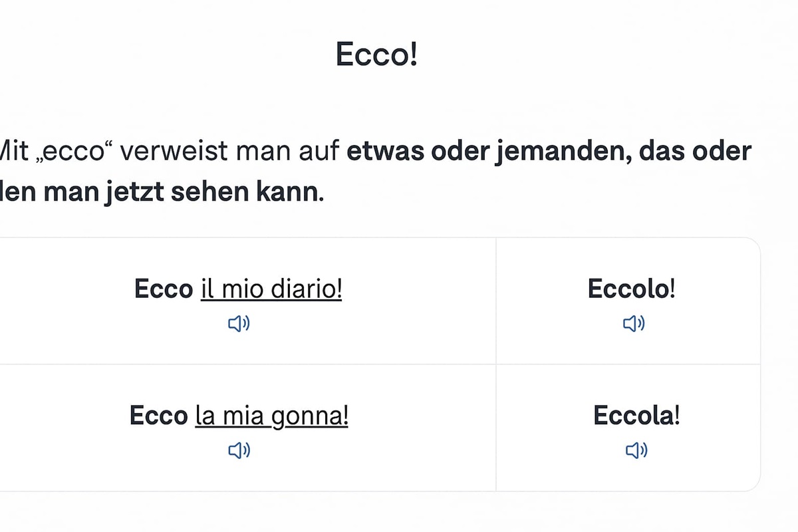Image resolution: width=798 pixels, height=532 pixels.
Task: Select the bold "Eccola!" text
Action: (636, 416)
